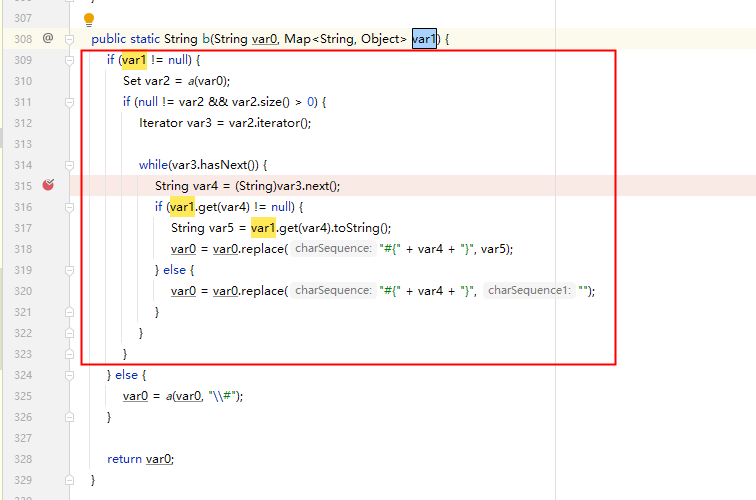Collapse the if block fold marker on line 309
756x500 pixels.
69,60
